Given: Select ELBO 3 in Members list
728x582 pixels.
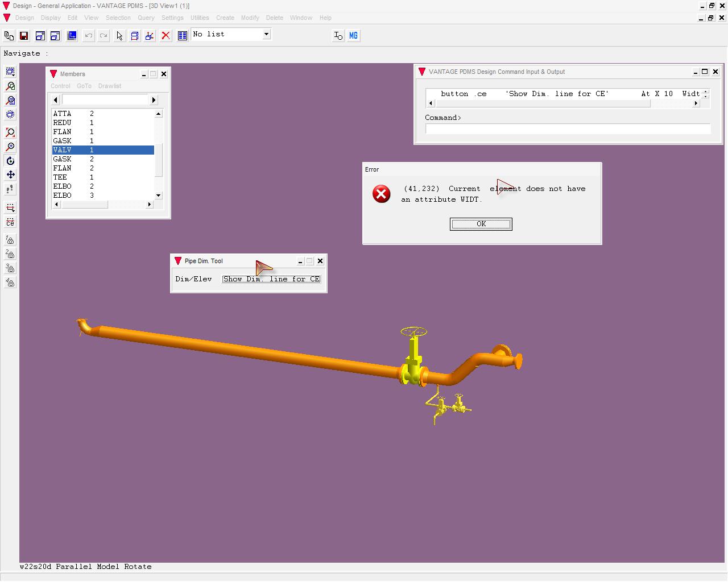Looking at the screenshot, I should tap(103, 196).
